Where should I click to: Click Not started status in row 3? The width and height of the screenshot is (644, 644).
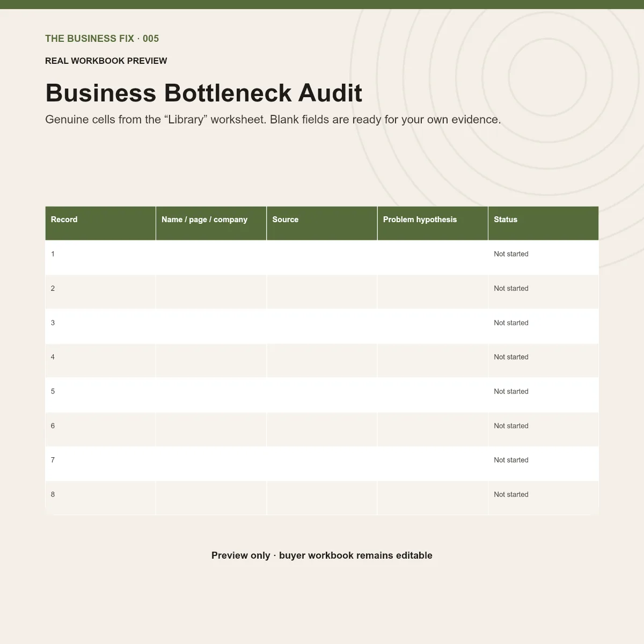pyautogui.click(x=511, y=323)
